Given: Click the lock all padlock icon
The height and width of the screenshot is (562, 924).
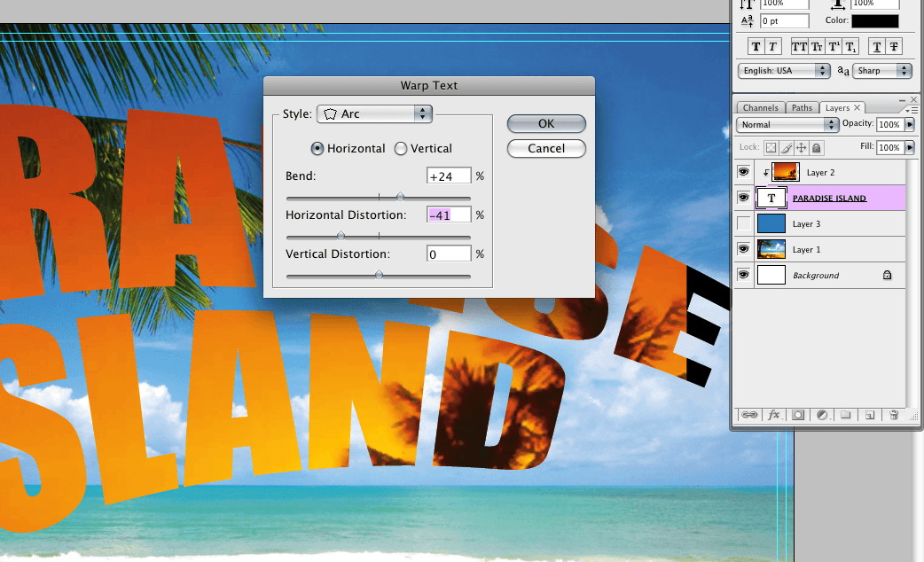Looking at the screenshot, I should tap(816, 148).
